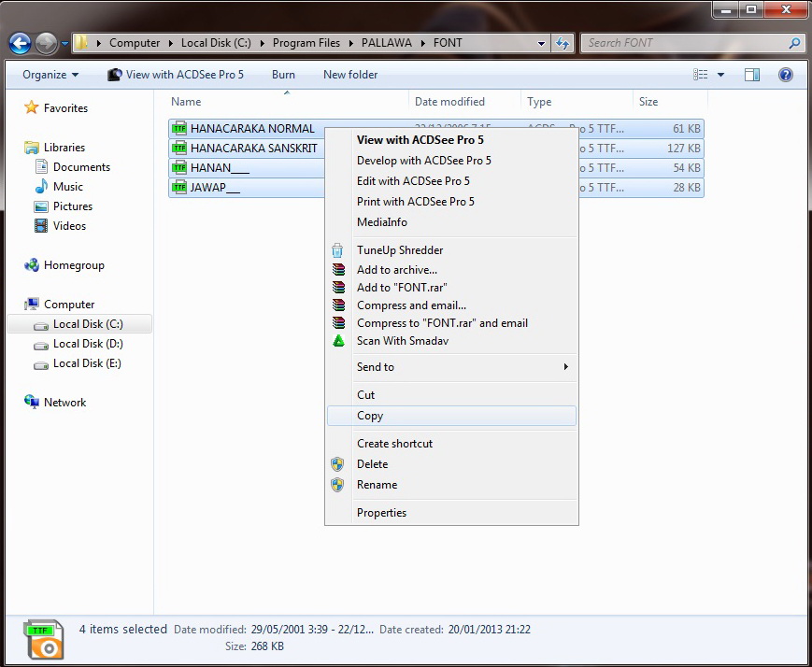Select the HANACARAKA SANSKRIT file icon
Viewport: 812px width, 667px height.
[x=179, y=148]
